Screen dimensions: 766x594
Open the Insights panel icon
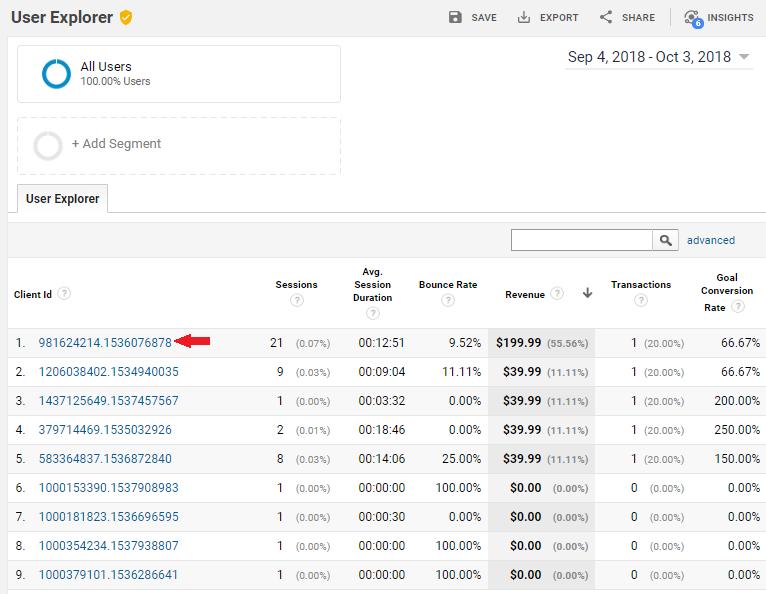coord(693,18)
